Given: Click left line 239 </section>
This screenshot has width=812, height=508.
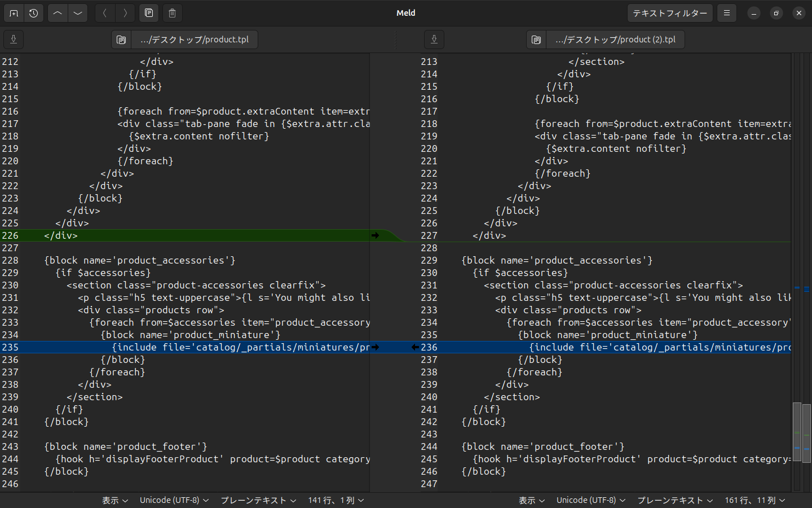Looking at the screenshot, I should click(95, 397).
